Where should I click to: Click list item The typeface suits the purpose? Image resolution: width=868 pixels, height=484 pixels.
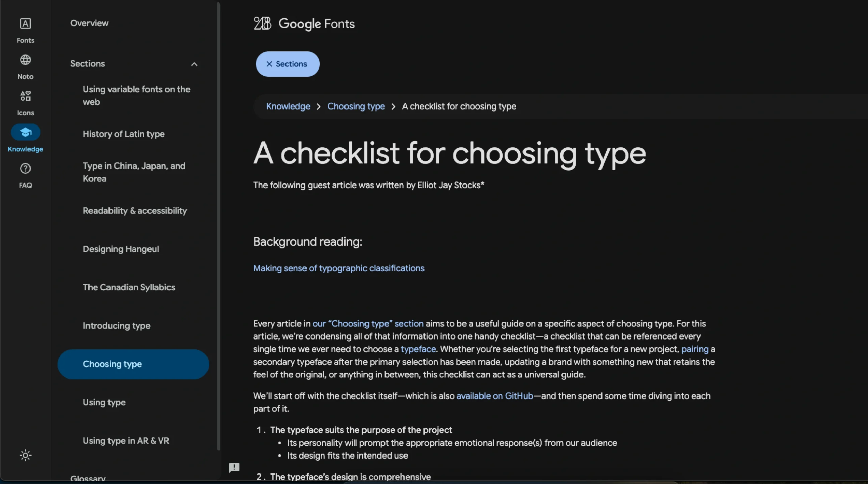pyautogui.click(x=361, y=430)
